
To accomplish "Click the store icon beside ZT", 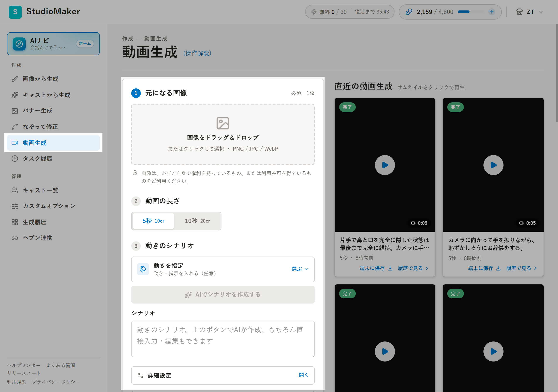I will tap(519, 12).
